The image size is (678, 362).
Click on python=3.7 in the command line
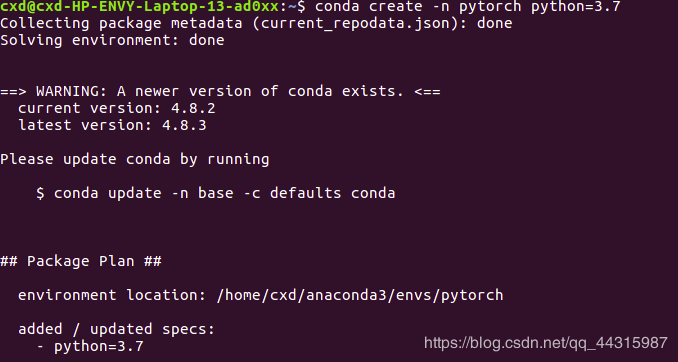[x=576, y=6]
